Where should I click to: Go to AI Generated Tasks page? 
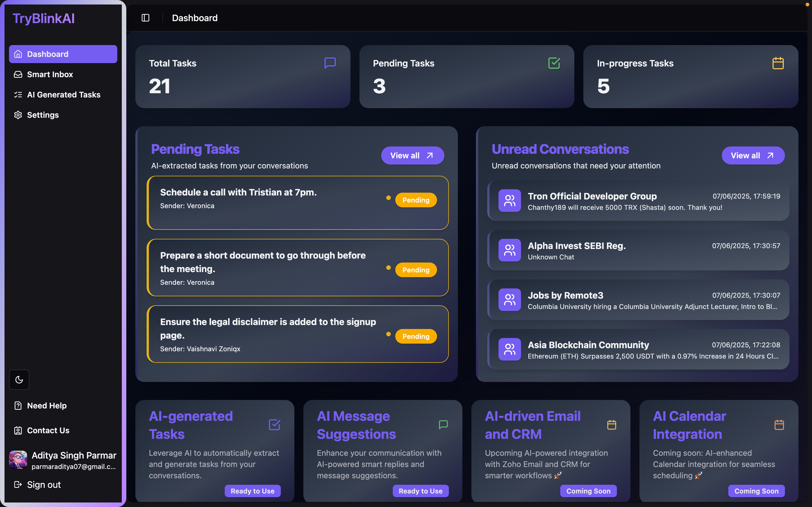point(63,95)
